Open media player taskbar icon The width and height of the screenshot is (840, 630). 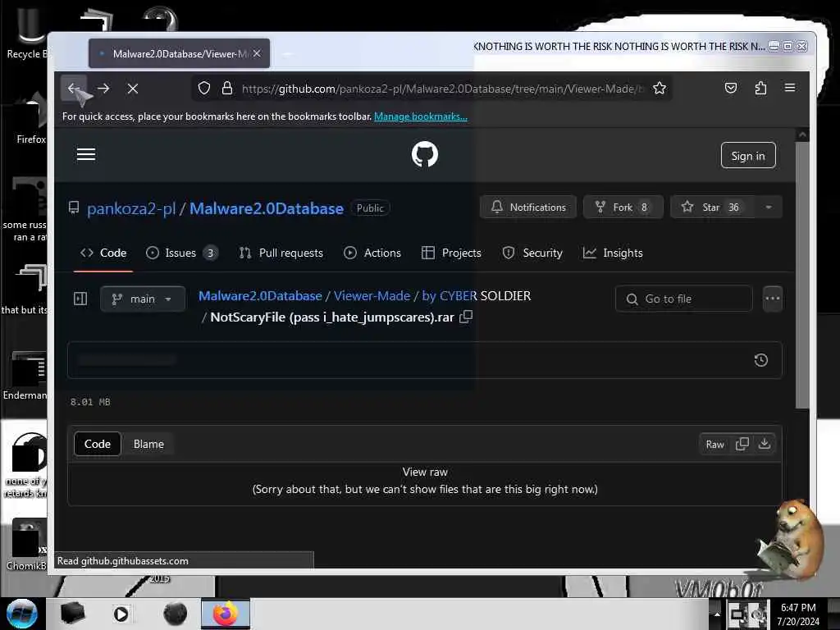point(121,614)
